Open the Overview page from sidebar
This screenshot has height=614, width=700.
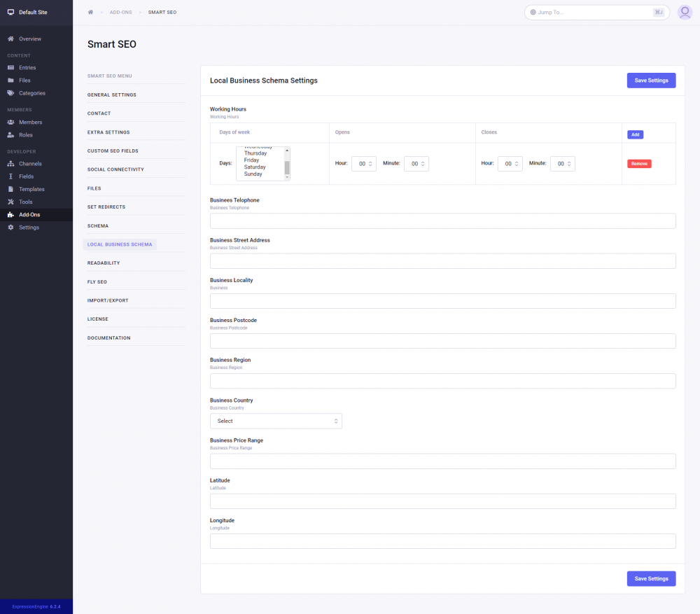pyautogui.click(x=31, y=39)
